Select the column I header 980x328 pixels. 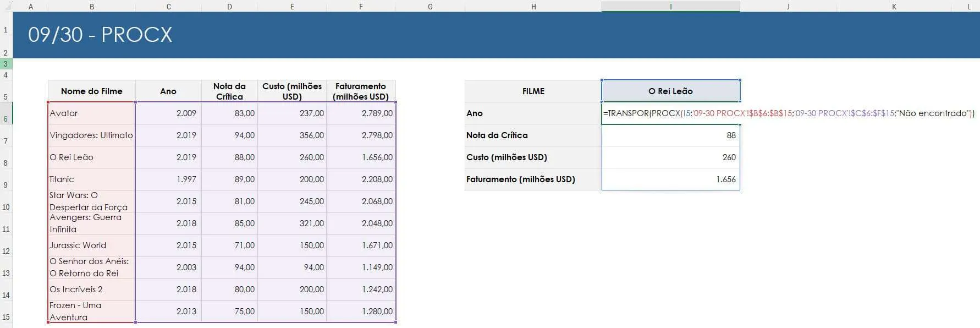pos(670,6)
